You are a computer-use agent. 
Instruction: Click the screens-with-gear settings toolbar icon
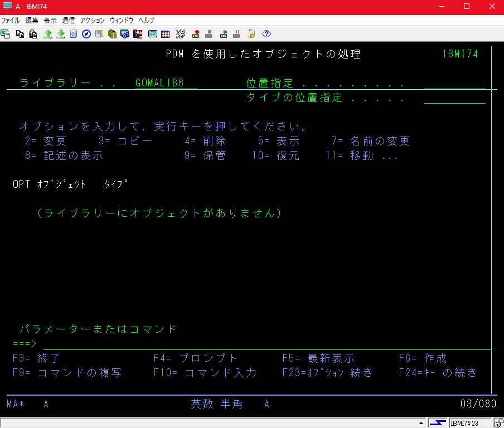coord(125,34)
